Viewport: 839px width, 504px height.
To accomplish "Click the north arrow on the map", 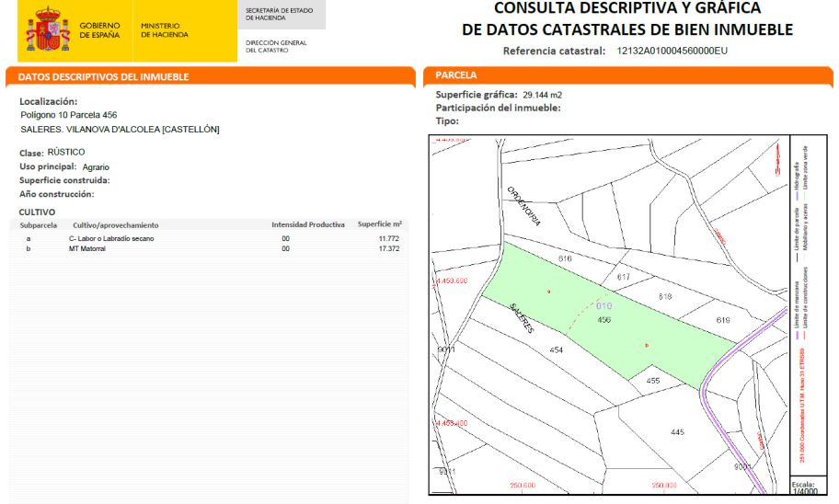I will click(777, 159).
